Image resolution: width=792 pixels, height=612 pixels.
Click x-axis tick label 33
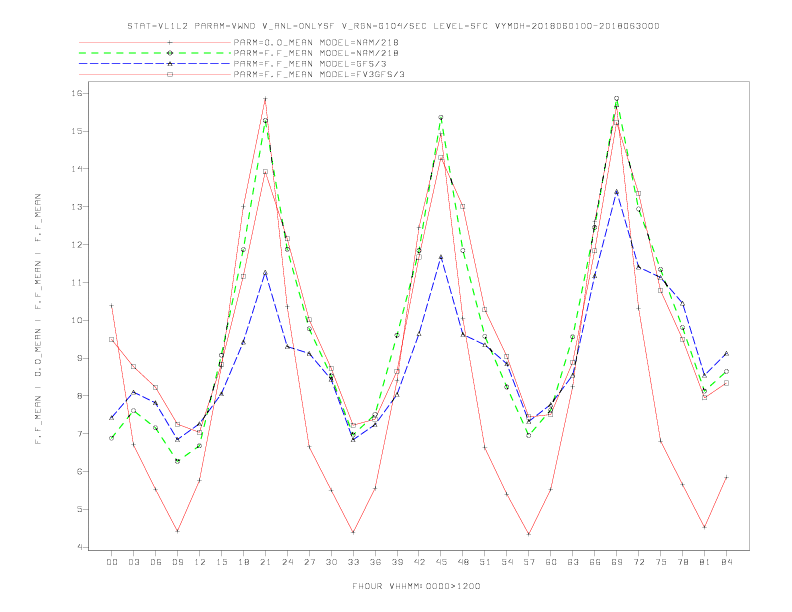[353, 562]
